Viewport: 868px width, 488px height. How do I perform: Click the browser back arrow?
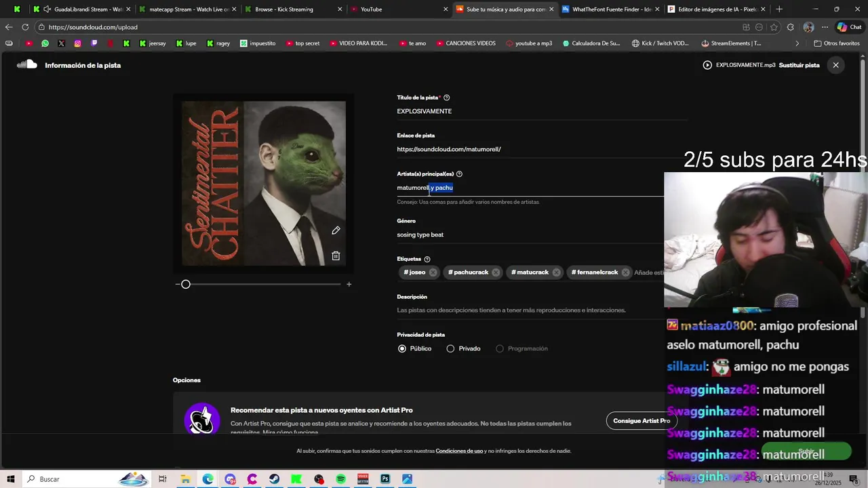[x=9, y=27]
